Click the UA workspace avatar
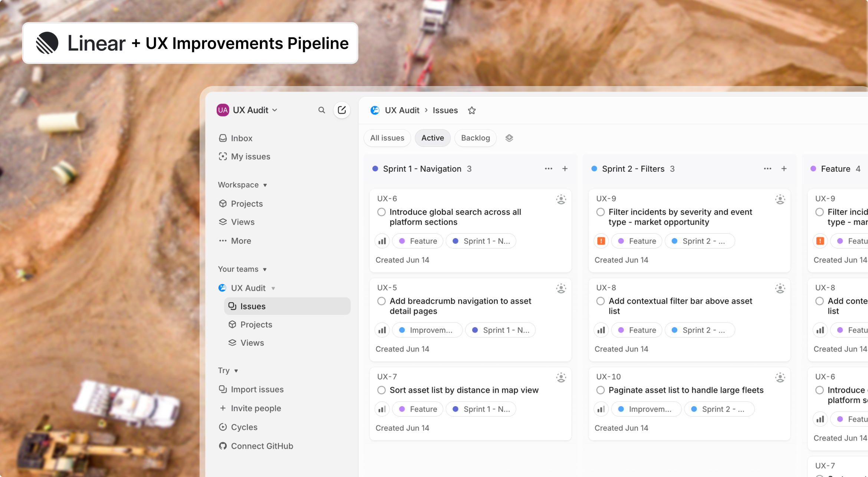 (223, 110)
